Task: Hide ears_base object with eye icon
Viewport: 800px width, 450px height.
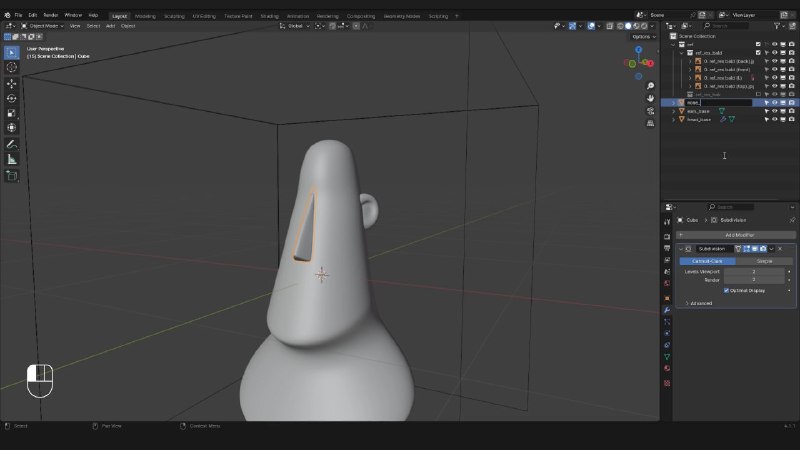Action: click(774, 111)
